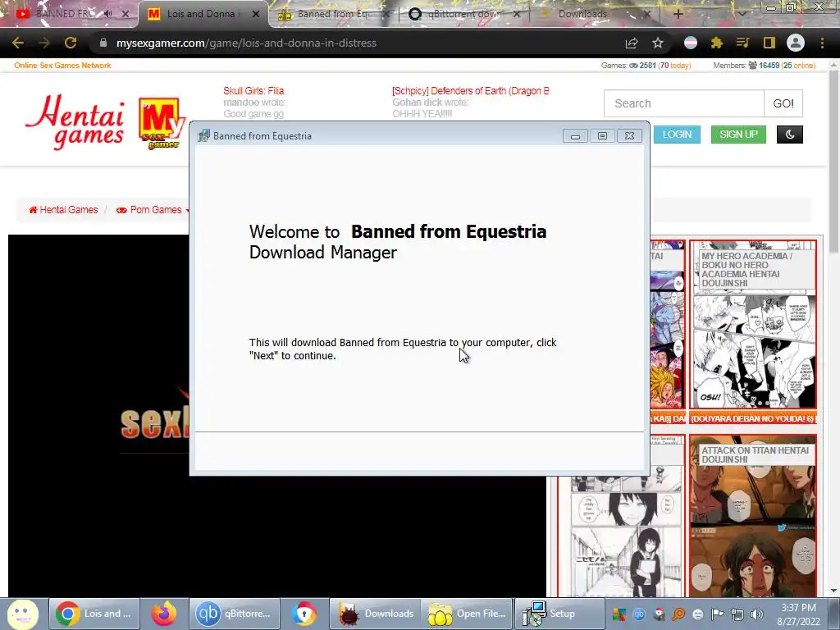This screenshot has height=630, width=840.
Task: Close the Lois and Donna tab
Action: point(256,14)
